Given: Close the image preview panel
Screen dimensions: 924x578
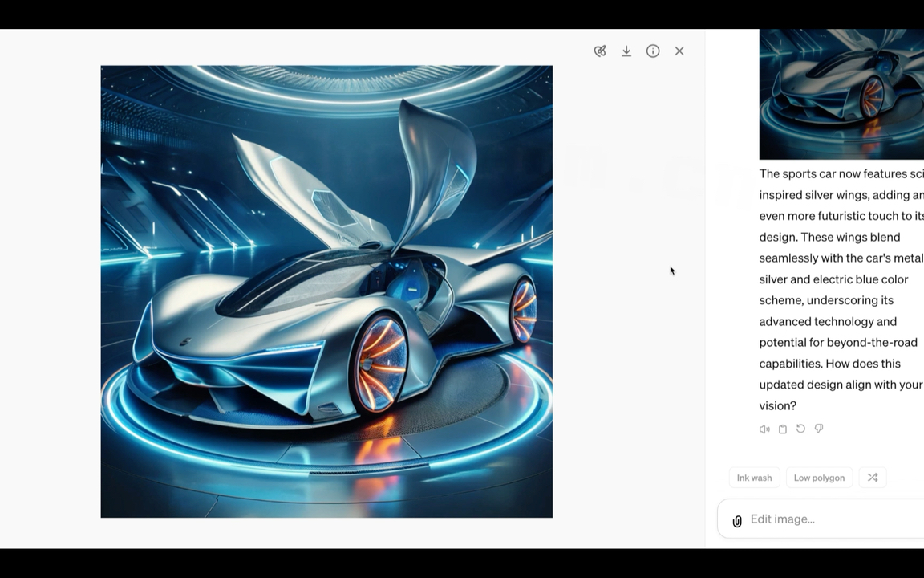Looking at the screenshot, I should (679, 51).
